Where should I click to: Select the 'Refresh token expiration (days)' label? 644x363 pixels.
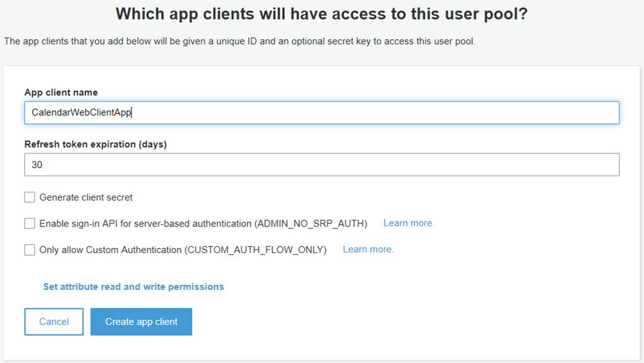pyautogui.click(x=96, y=145)
